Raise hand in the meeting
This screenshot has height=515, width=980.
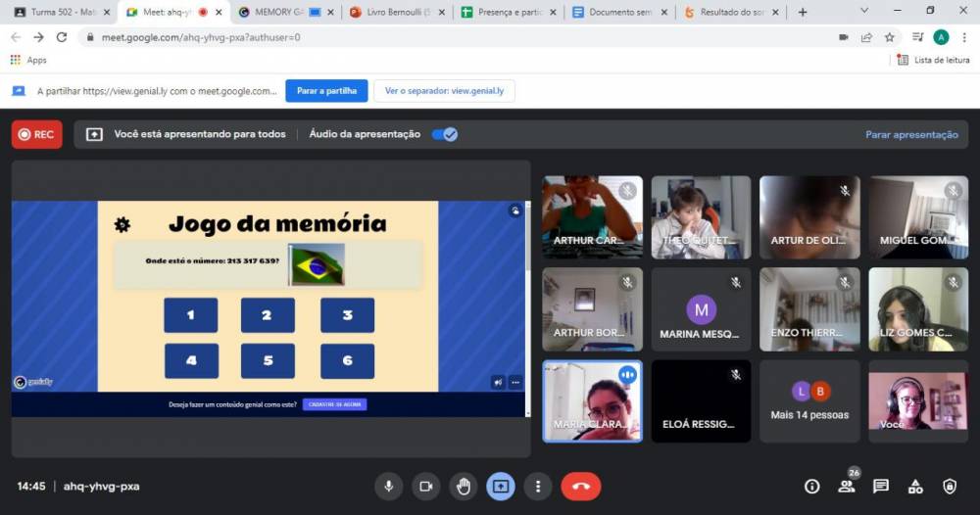(464, 486)
